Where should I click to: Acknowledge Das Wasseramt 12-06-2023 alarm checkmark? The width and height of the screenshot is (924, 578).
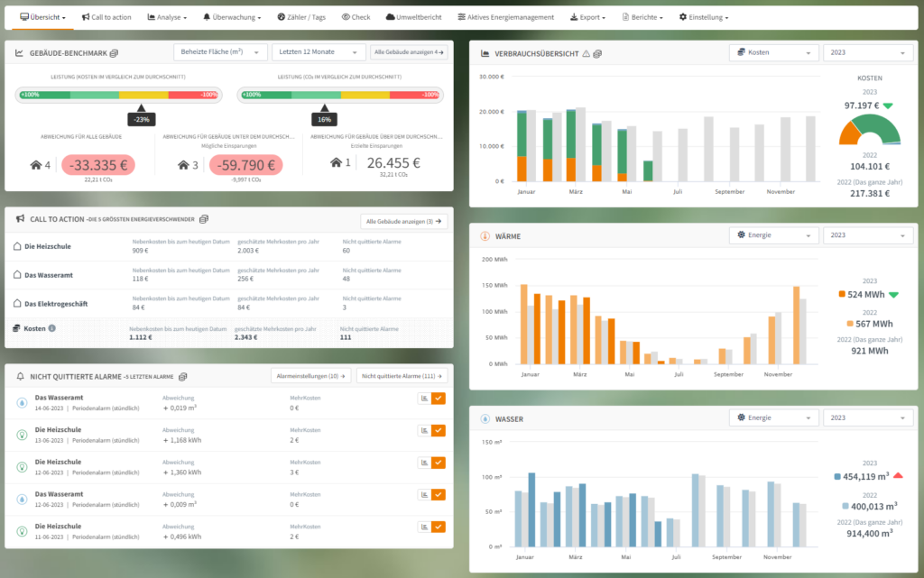(x=439, y=494)
